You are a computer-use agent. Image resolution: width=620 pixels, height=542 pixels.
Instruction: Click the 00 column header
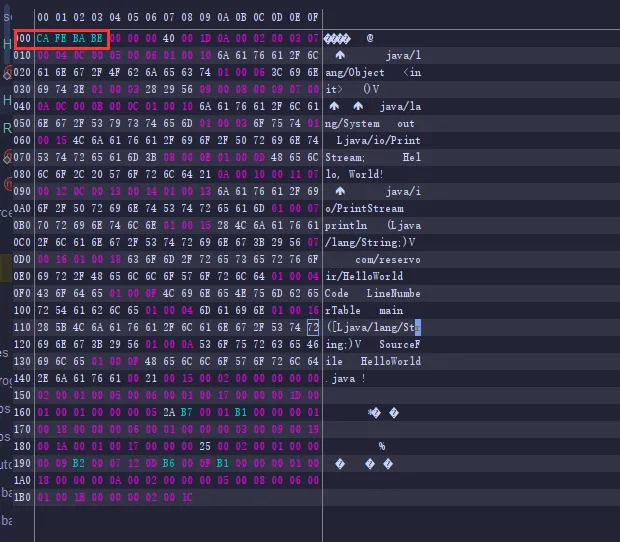[x=44, y=17]
